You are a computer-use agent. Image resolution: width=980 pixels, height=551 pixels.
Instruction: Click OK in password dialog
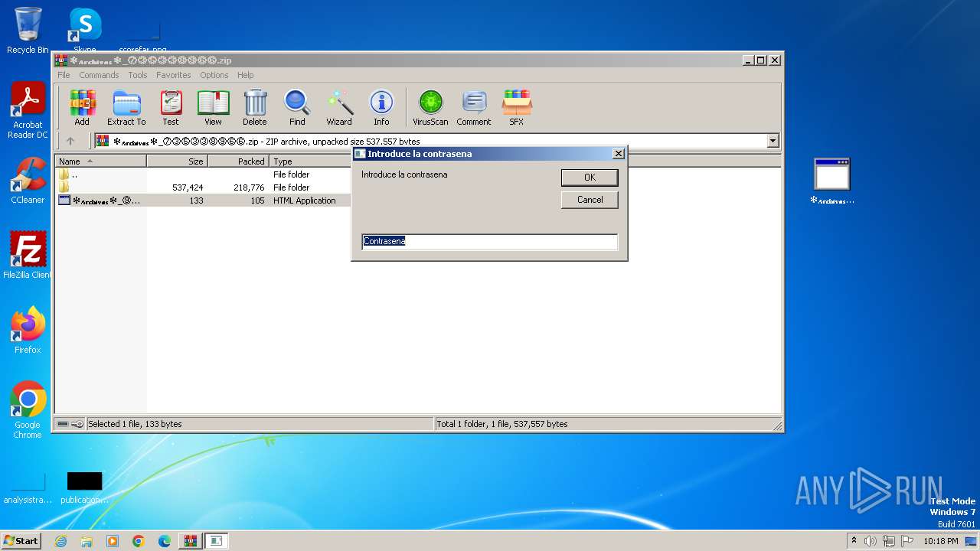pyautogui.click(x=590, y=178)
